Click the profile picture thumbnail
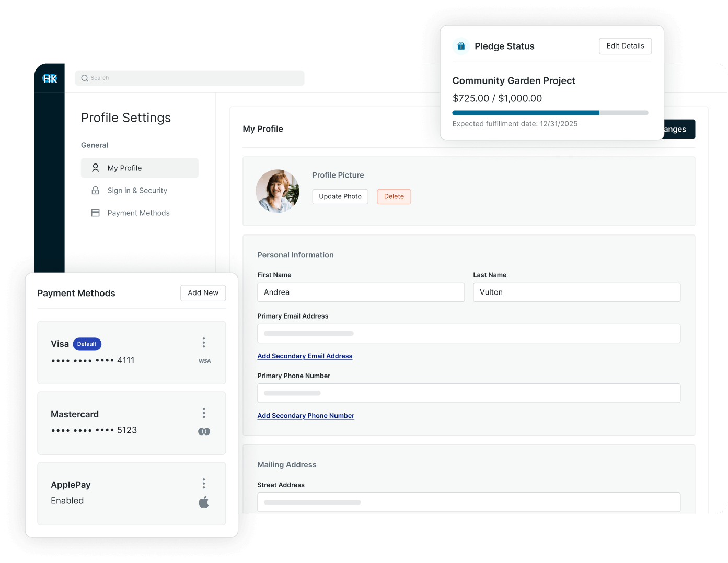This screenshot has width=728, height=563. coord(278,191)
